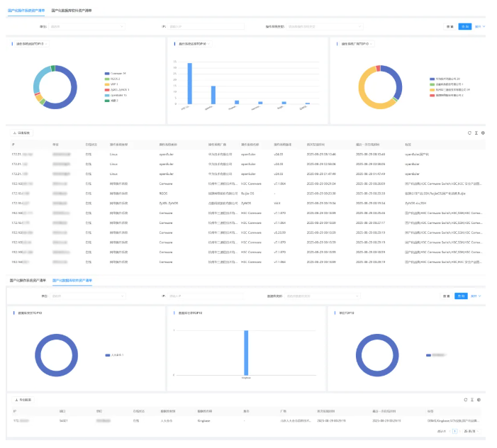Click 导出报表 export button in the OS table
The width and height of the screenshot is (497, 448).
pyautogui.click(x=23, y=133)
